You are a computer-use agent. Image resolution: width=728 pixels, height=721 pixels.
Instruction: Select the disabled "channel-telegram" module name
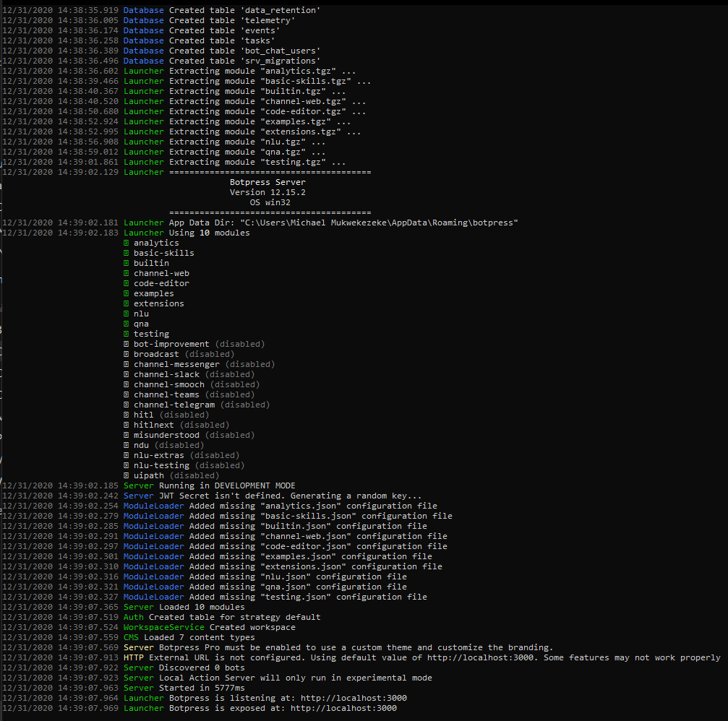pyautogui.click(x=174, y=405)
